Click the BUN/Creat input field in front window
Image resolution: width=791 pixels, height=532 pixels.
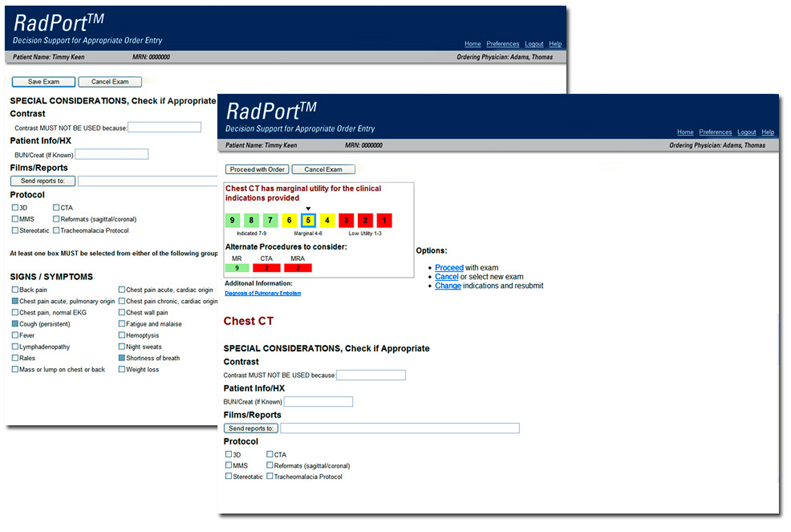tap(318, 402)
